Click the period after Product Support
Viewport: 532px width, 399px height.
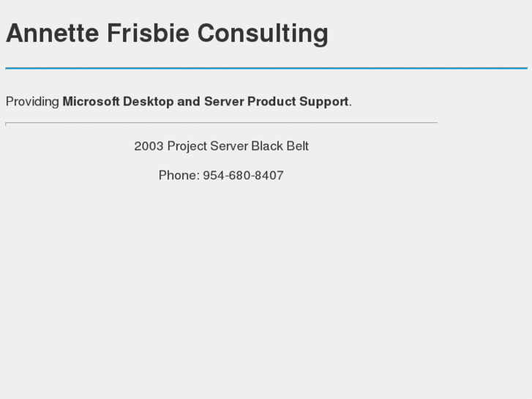pos(351,102)
